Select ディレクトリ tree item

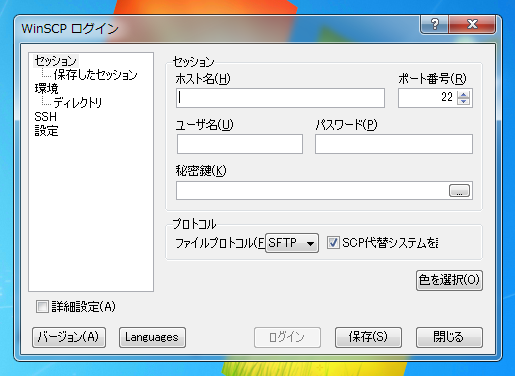click(x=78, y=103)
